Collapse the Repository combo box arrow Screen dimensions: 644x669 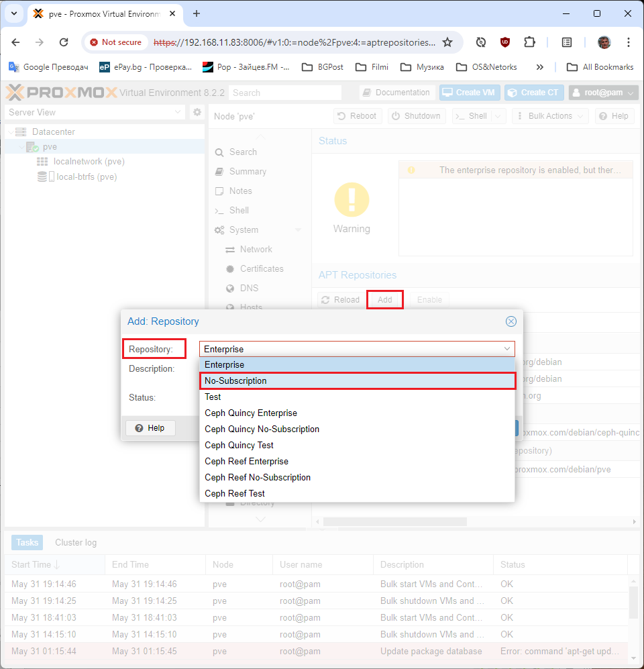(506, 349)
